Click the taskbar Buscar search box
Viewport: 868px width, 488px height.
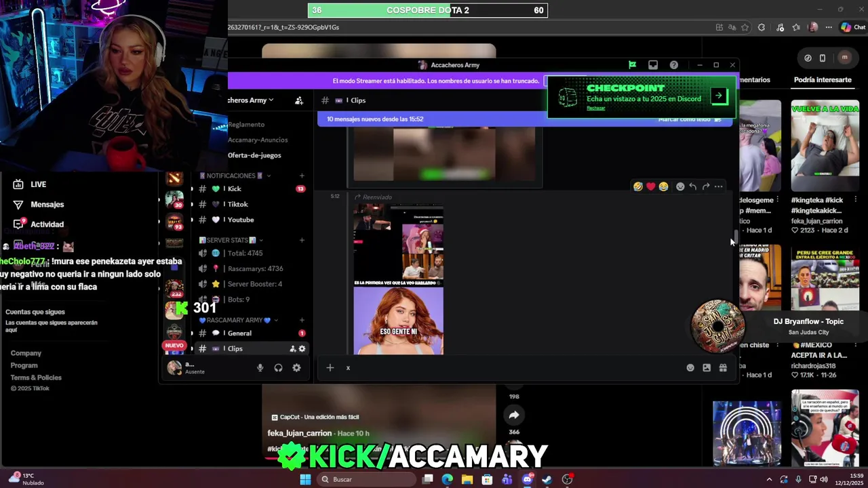pyautogui.click(x=366, y=479)
